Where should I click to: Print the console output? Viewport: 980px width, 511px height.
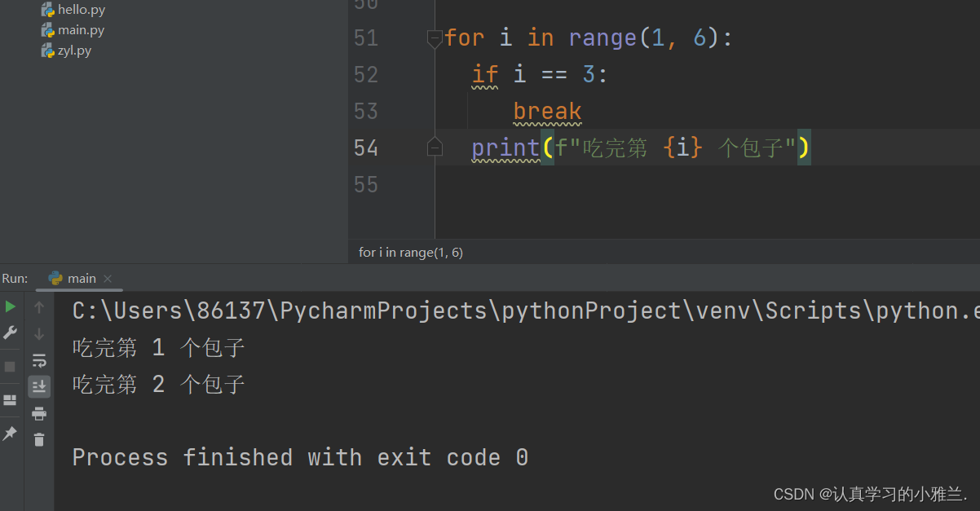click(38, 413)
